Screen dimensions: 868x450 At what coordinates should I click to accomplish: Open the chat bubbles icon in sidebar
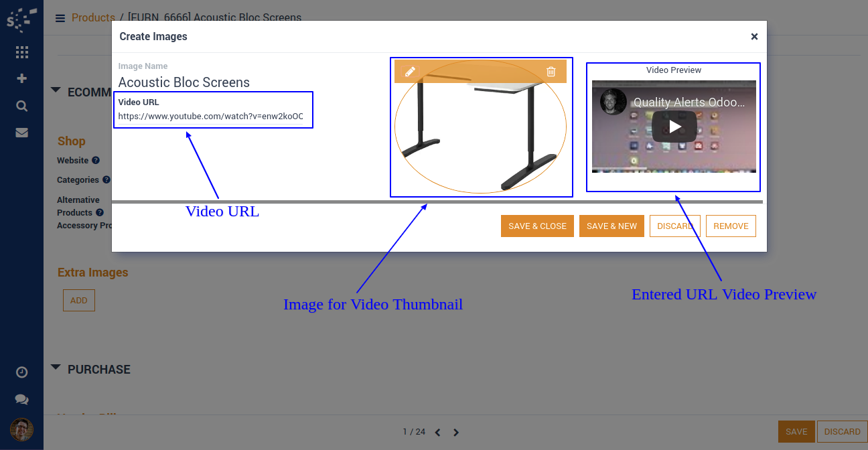pos(21,399)
